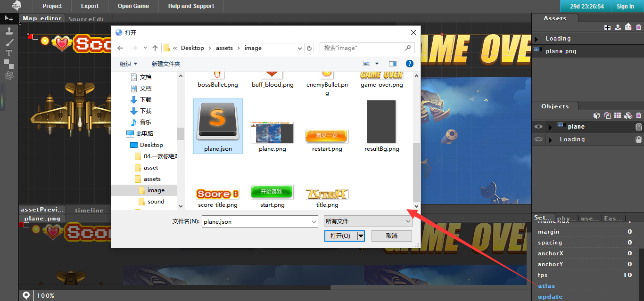Click Open Game menu item

[133, 6]
